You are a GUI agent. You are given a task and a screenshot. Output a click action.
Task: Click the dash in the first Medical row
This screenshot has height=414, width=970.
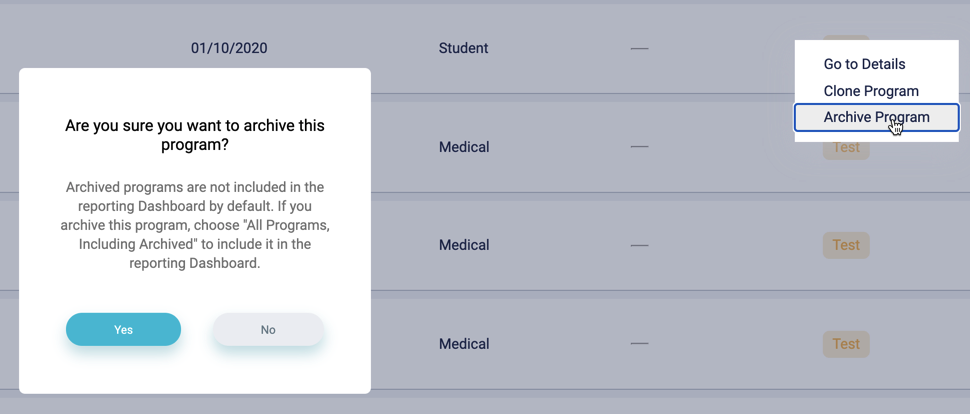tap(640, 147)
